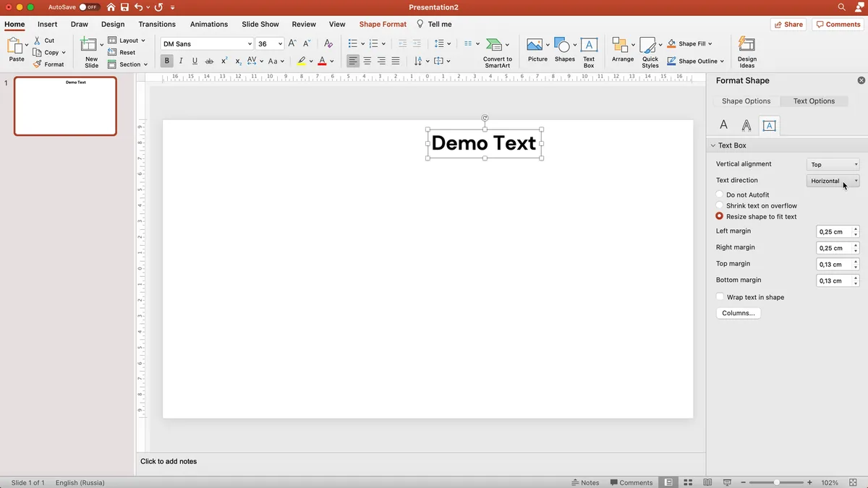Open the Vertical alignment Top dropdown
The width and height of the screenshot is (868, 488).
coord(833,165)
